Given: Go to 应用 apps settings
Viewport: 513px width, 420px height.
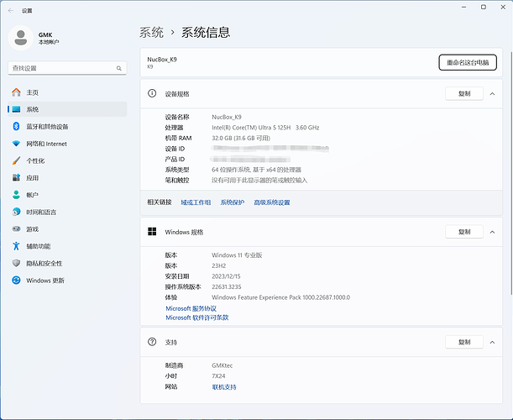Looking at the screenshot, I should (x=32, y=178).
